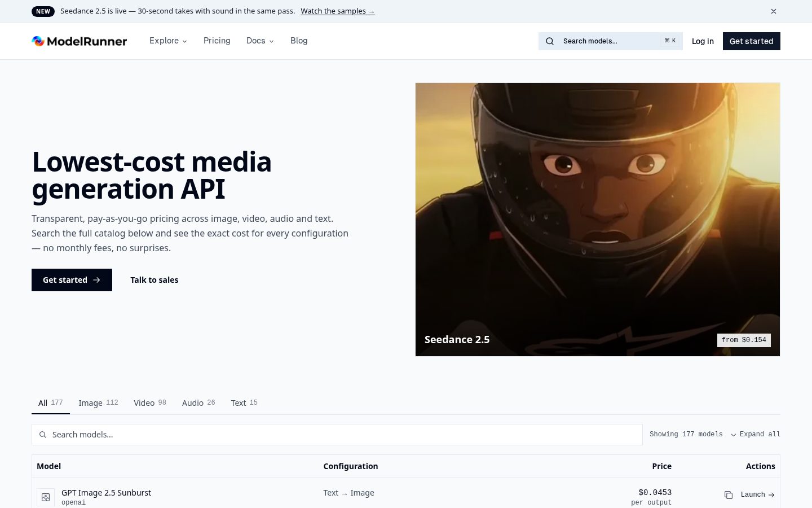Click the 'from $0.154' price tag
The image size is (812, 508).
point(744,340)
